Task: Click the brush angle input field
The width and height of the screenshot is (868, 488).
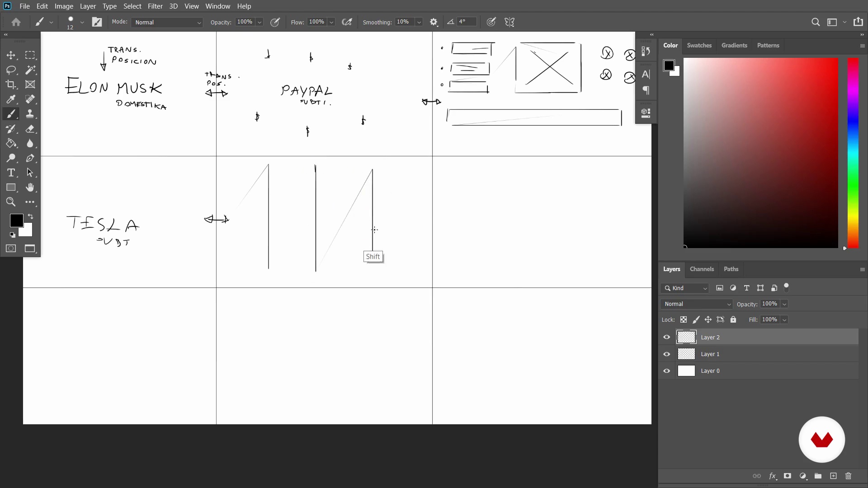Action: [x=467, y=22]
